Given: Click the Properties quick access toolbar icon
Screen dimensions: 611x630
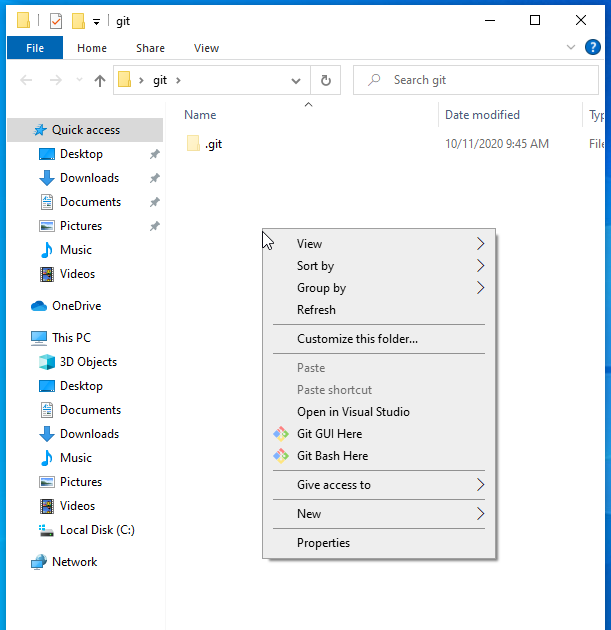Looking at the screenshot, I should coord(56,21).
